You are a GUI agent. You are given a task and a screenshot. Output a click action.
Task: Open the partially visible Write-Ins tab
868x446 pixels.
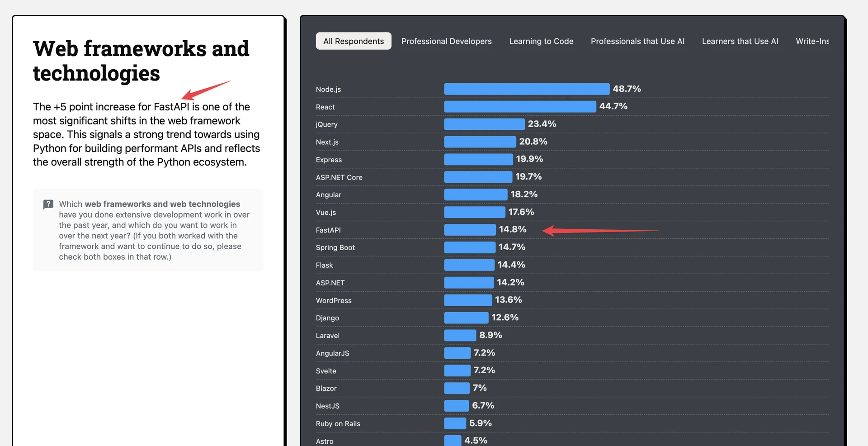click(x=812, y=41)
